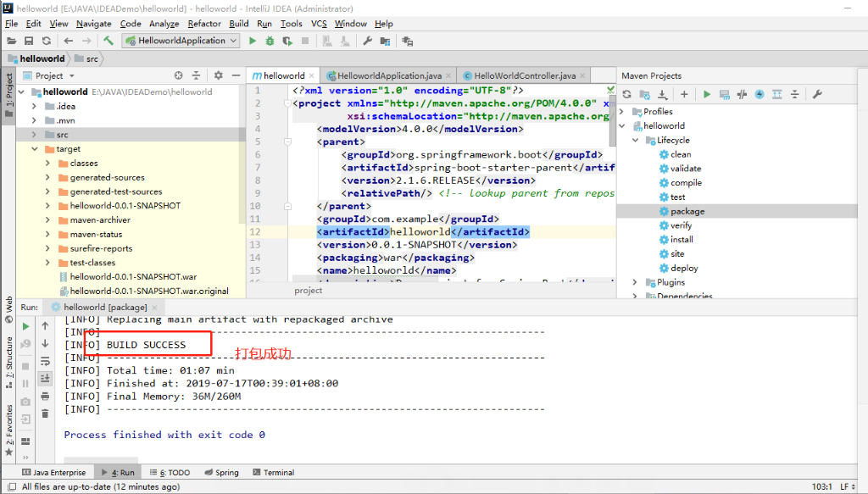Rerun package in the Run panel
This screenshot has height=494, width=868.
(x=25, y=326)
